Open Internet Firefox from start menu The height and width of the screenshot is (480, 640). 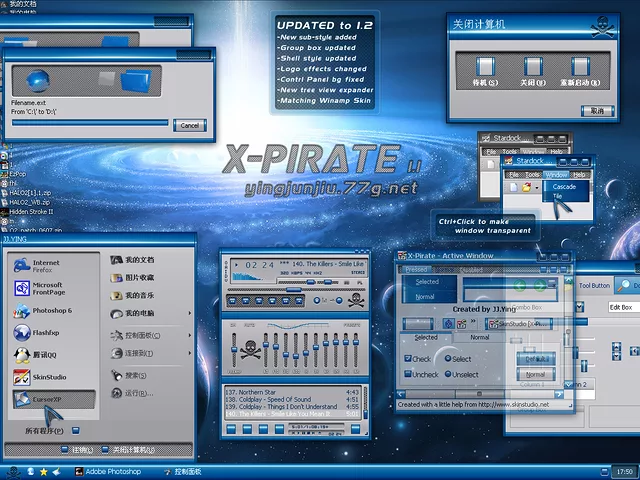coord(45,266)
